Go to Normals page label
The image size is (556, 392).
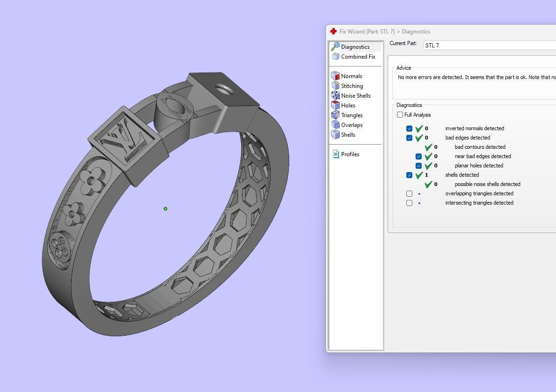click(x=351, y=76)
